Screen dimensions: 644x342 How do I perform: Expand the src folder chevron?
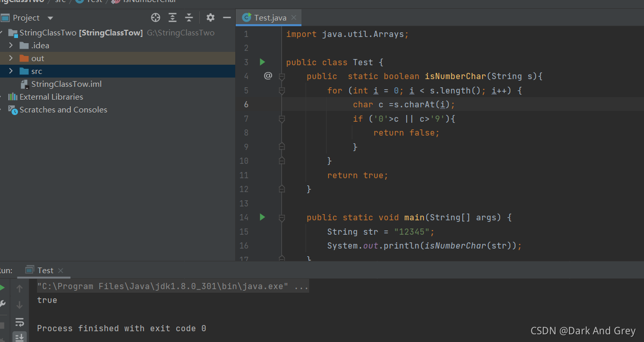point(11,71)
